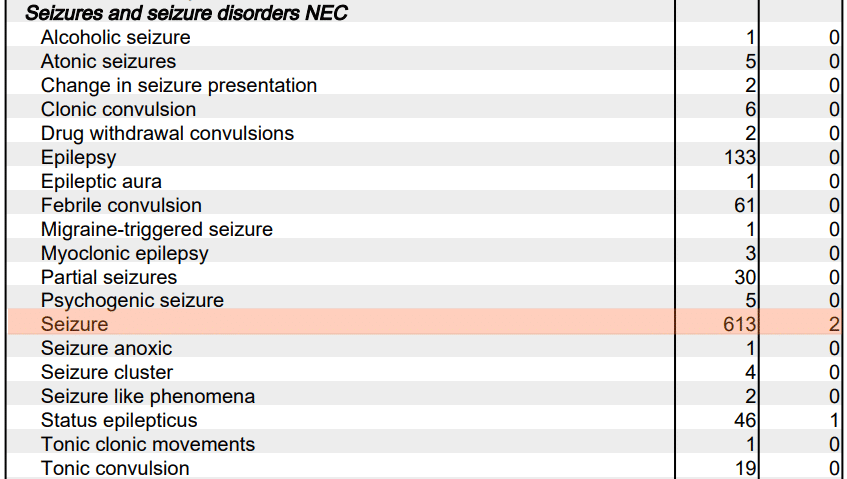Image resolution: width=847 pixels, height=479 pixels.
Task: Click the 'Seizure like phenomena' entry
Action: pyautogui.click(x=148, y=396)
